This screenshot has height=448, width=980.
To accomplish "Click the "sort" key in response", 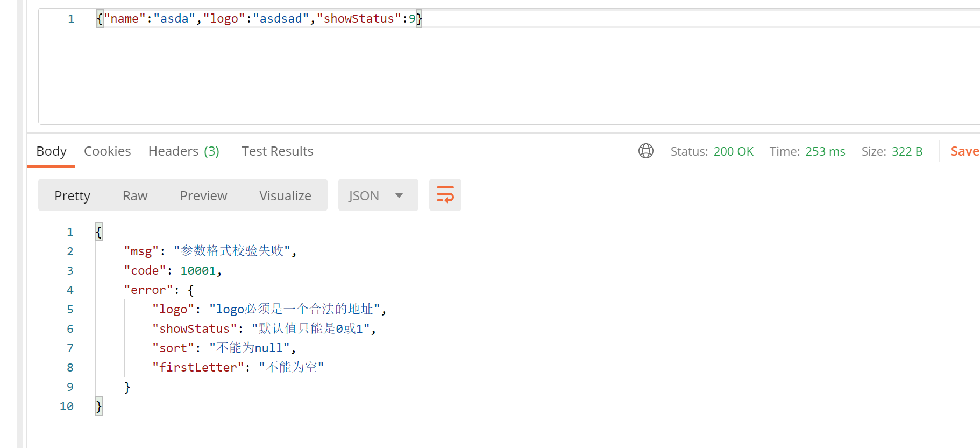I will pyautogui.click(x=173, y=348).
